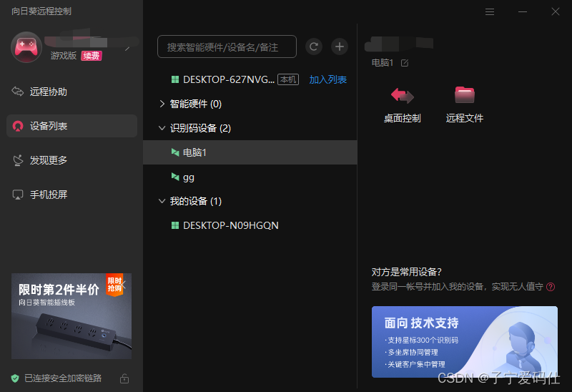
Task: Click the green flag icon beside gg
Action: 175,177
